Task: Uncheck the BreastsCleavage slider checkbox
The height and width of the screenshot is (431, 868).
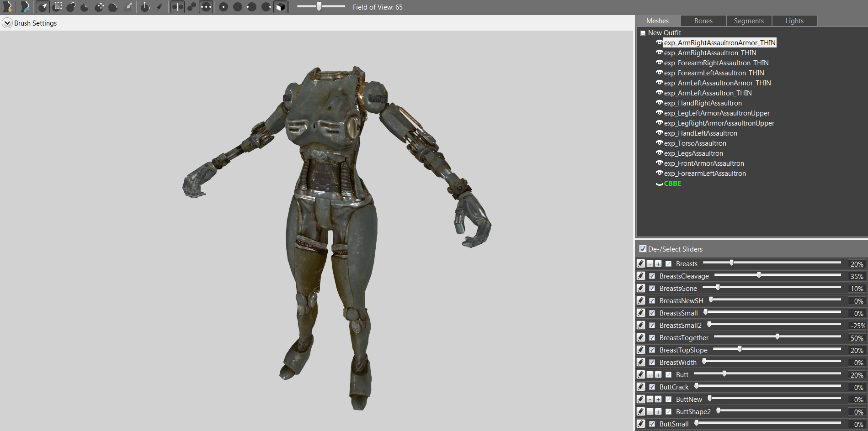Action: [652, 276]
